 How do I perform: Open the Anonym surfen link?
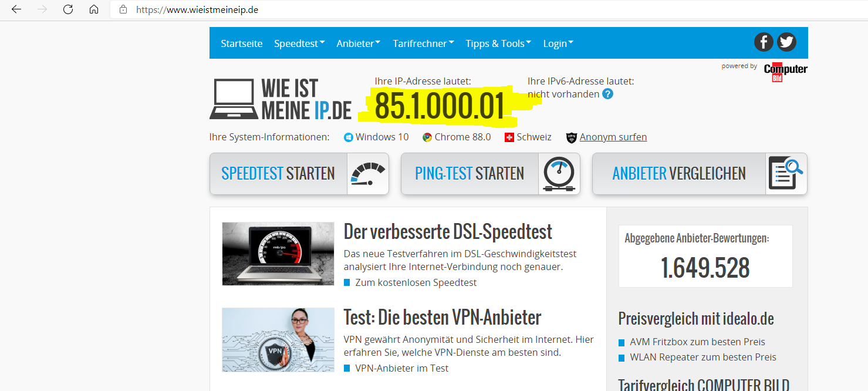[x=613, y=137]
